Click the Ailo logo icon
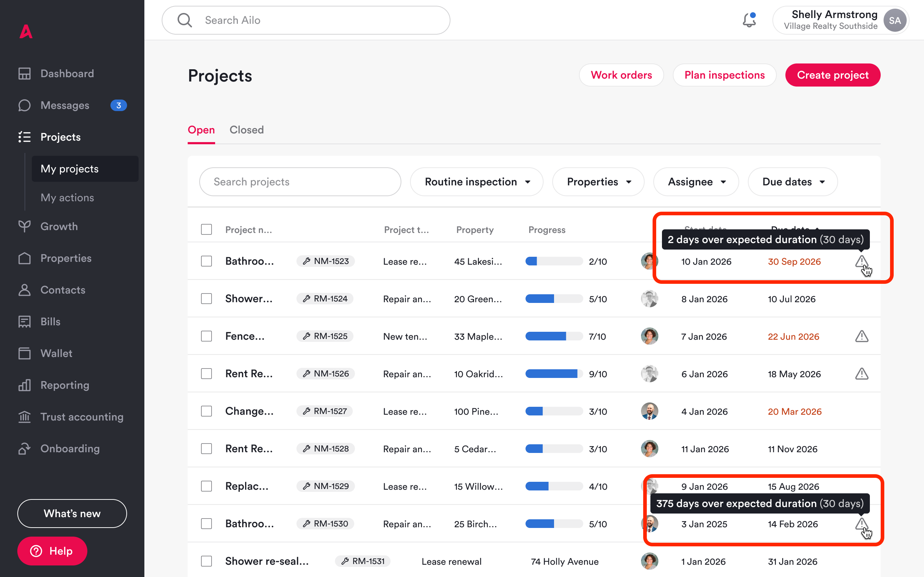This screenshot has width=924, height=577. (x=26, y=31)
